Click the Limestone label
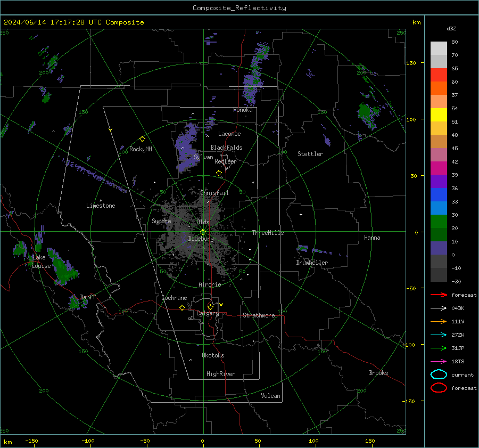 pyautogui.click(x=101, y=206)
